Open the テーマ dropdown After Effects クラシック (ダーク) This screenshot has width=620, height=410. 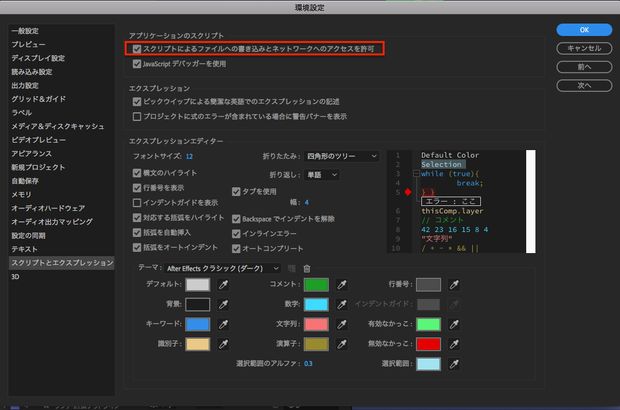tap(223, 268)
